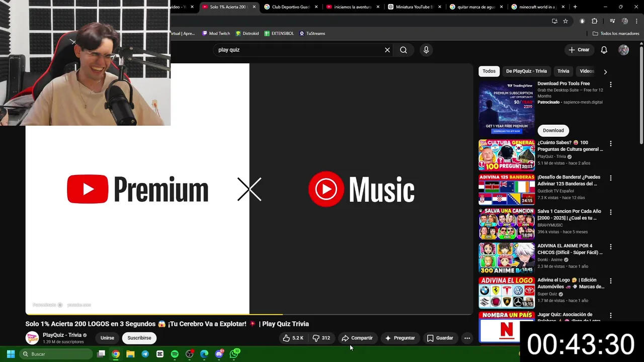Open ADIVINA EL ANIME video thumbnail
This screenshot has width=644, height=362.
[x=507, y=258]
